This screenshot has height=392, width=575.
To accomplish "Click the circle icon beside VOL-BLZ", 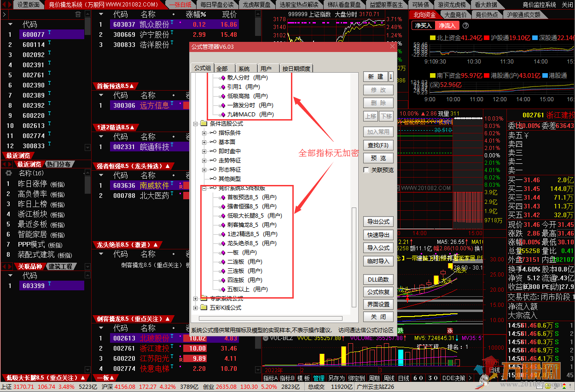I will [266, 338].
